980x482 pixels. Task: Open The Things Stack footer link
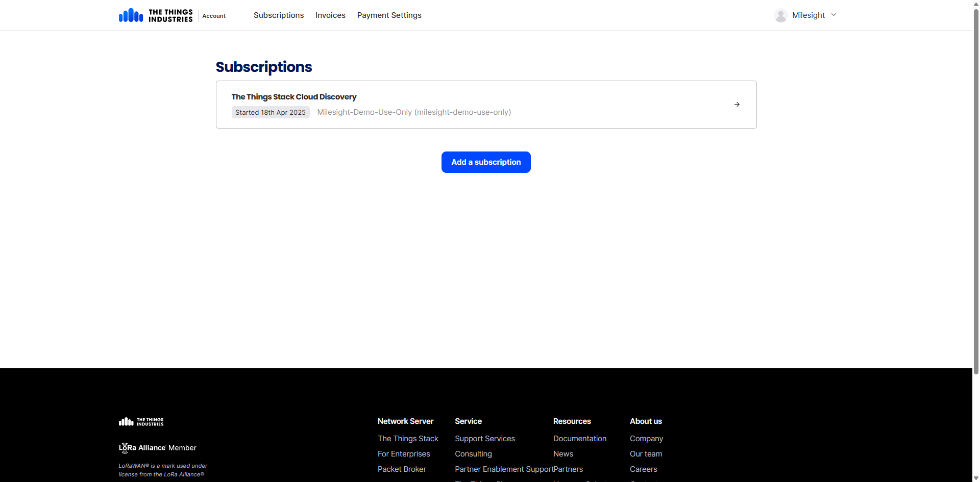408,439
